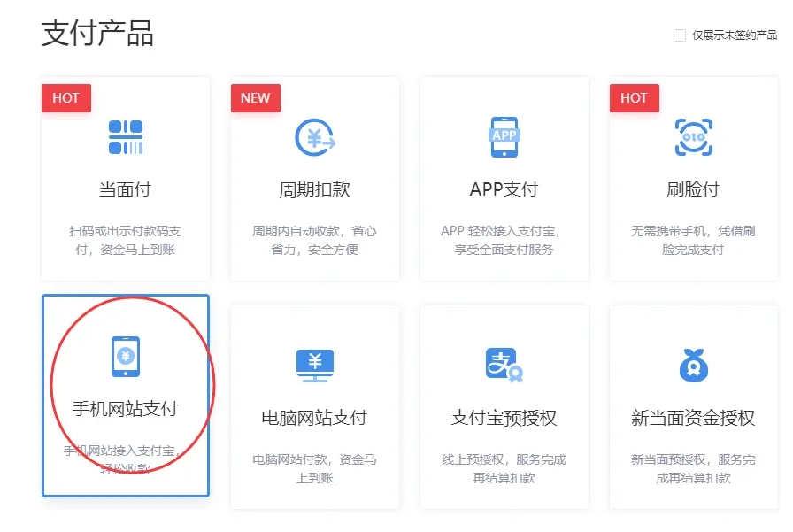793x532 pixels.
Task: Click the 新当面资金授权 money bag icon
Action: pyautogui.click(x=693, y=364)
